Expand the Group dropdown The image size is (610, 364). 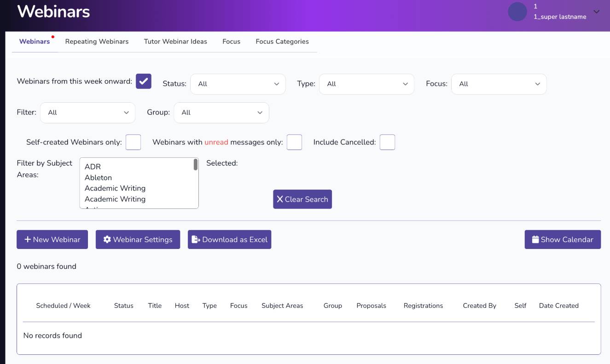[x=221, y=113]
